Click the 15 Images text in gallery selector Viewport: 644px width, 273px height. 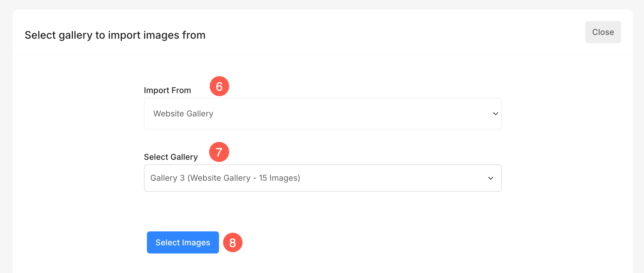pos(279,178)
